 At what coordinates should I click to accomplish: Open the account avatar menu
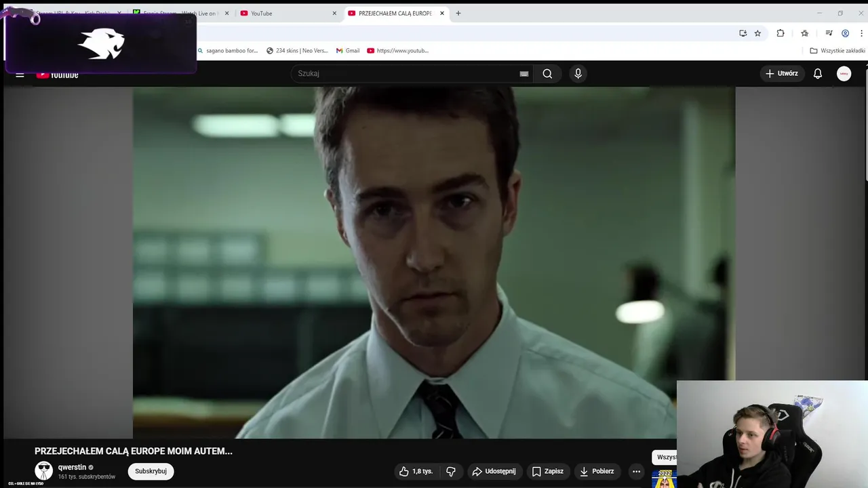[x=844, y=74]
